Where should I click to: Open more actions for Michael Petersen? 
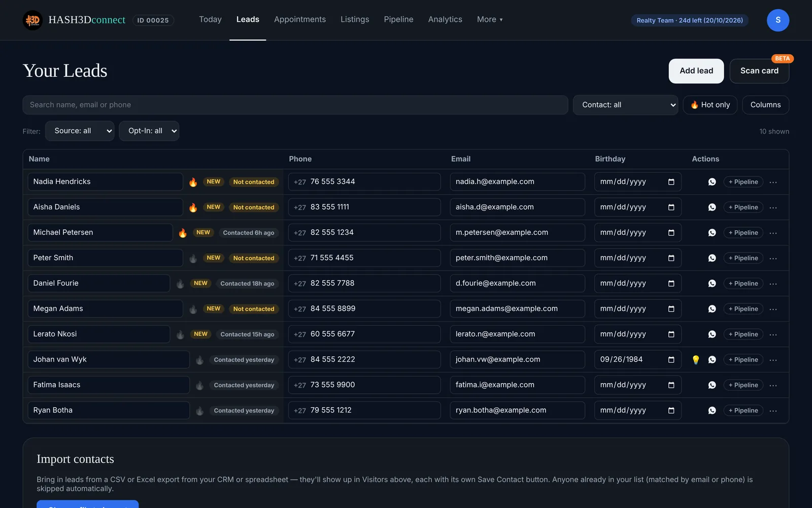(x=773, y=233)
